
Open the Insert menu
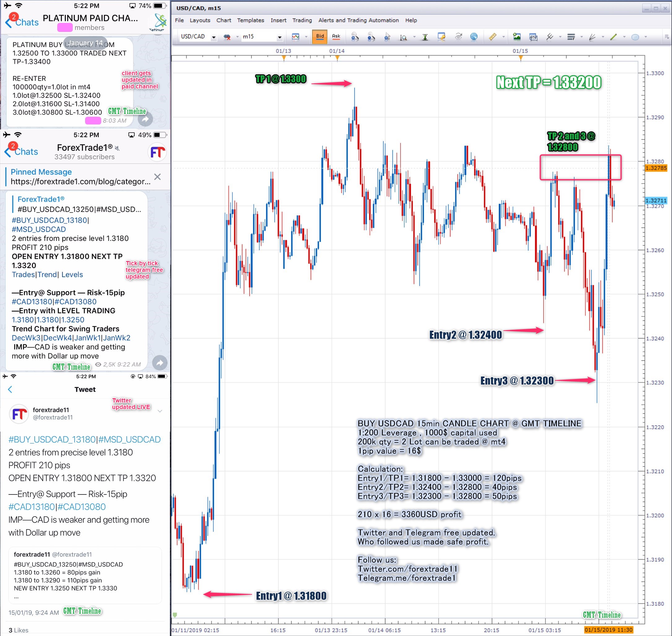point(279,20)
